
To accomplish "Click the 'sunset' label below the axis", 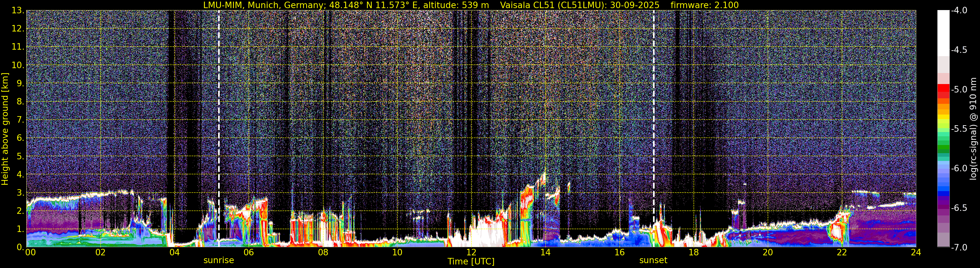I will pos(653,261).
